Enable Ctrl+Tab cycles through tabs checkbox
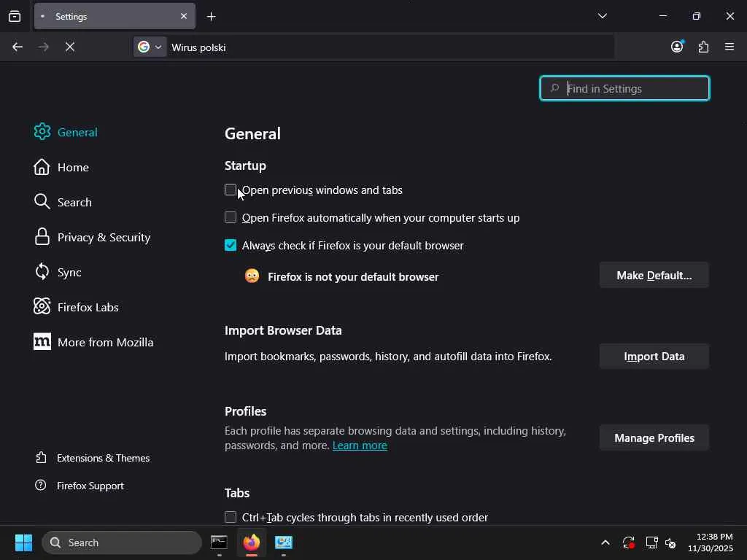Image resolution: width=747 pixels, height=560 pixels. point(231,517)
